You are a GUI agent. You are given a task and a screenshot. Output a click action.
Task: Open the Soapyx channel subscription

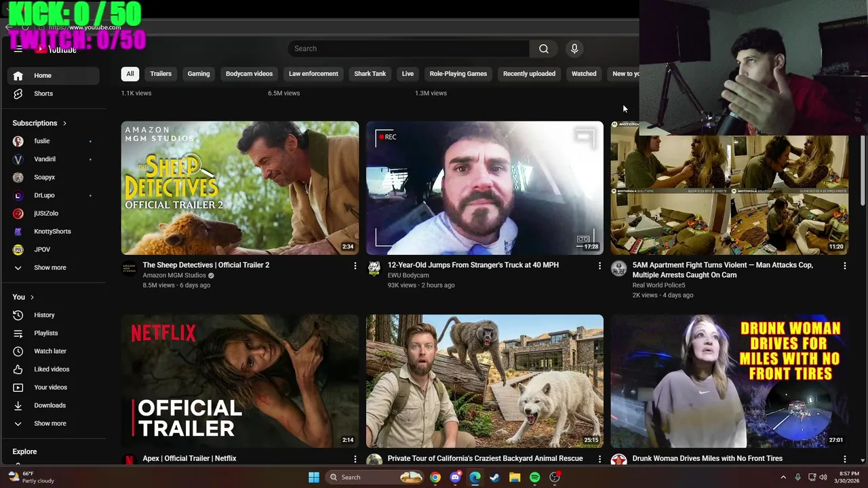[x=54, y=178]
